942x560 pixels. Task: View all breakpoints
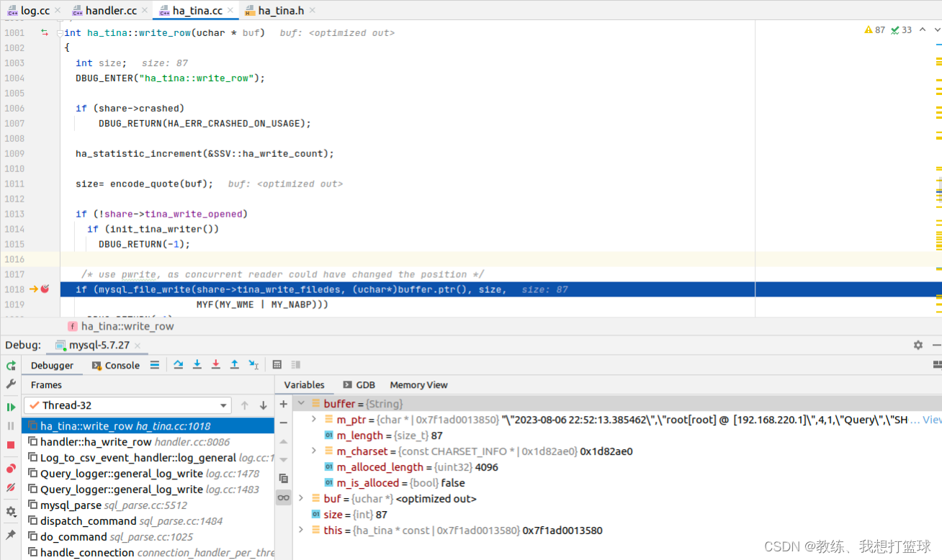pyautogui.click(x=11, y=469)
